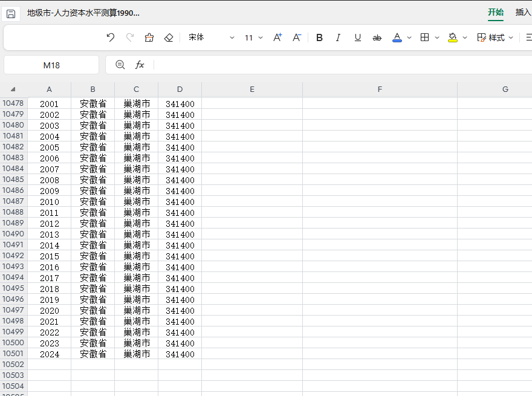
Task: Click cell with year 2024
Action: (x=49, y=354)
